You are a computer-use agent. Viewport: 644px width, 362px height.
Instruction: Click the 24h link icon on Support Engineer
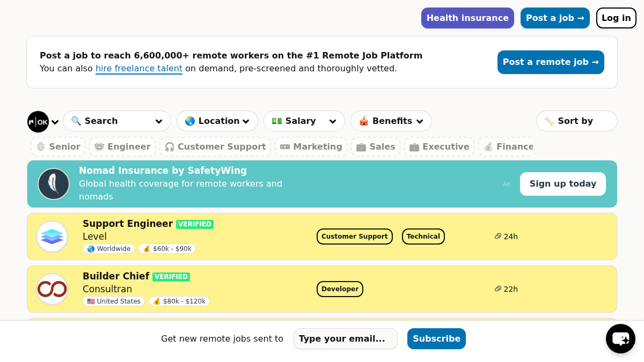498,237
